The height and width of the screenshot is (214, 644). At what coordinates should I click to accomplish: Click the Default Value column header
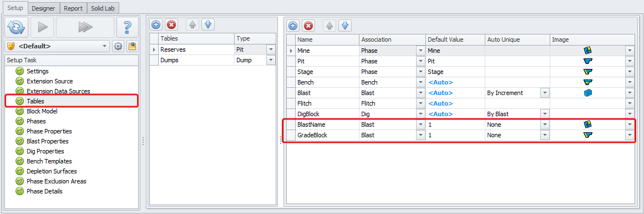455,39
